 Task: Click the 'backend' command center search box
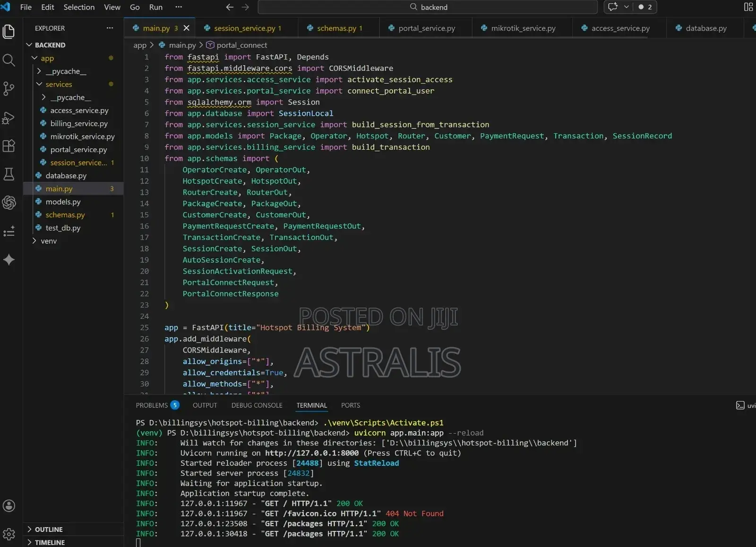[x=428, y=7]
